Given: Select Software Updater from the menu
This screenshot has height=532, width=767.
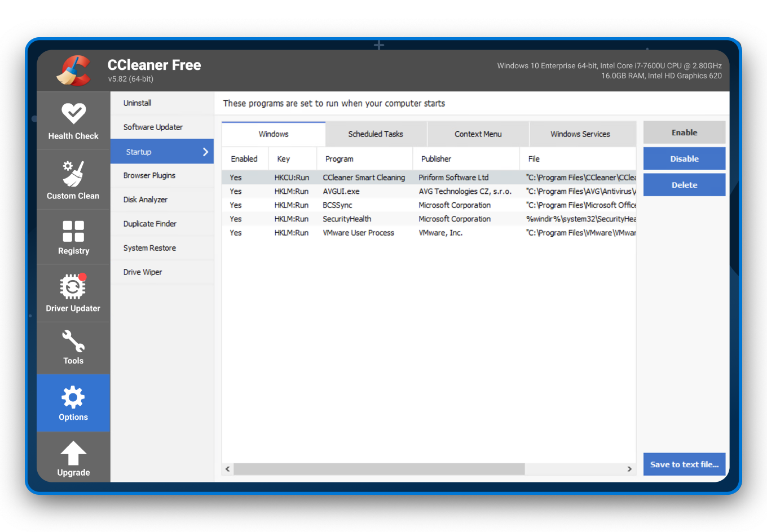Looking at the screenshot, I should click(x=152, y=127).
